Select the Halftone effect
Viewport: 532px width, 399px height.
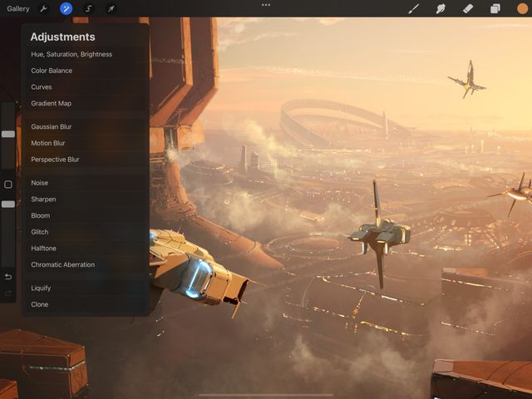coord(87,248)
